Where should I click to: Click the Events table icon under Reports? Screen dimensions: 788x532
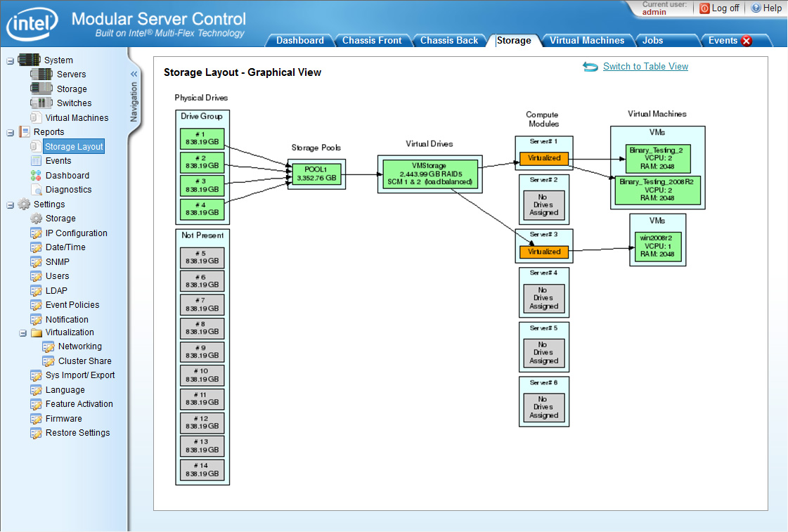[36, 161]
